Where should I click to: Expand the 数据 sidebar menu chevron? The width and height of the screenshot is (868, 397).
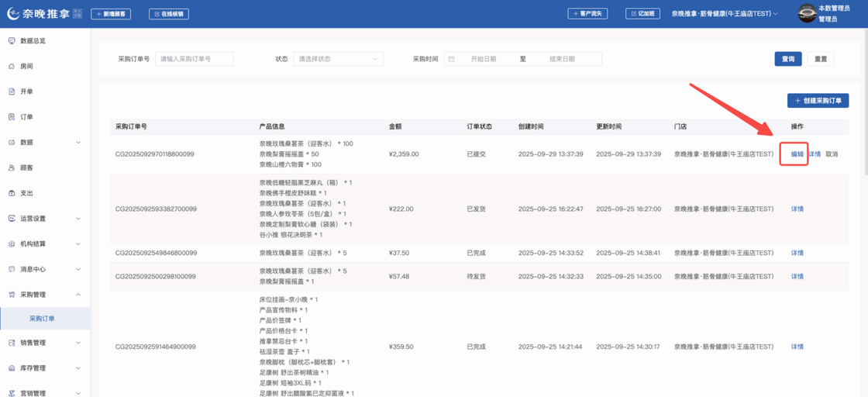pos(78,143)
